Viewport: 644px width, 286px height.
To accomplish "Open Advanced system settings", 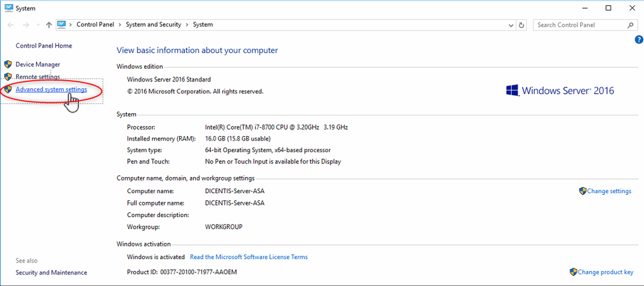I will click(x=51, y=89).
